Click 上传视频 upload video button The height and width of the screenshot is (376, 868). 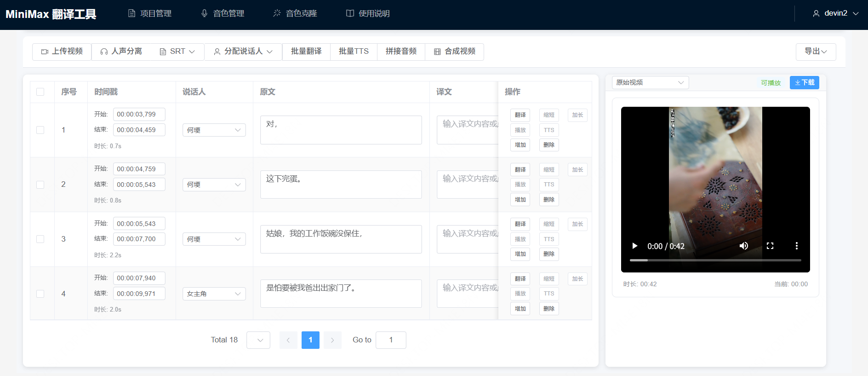pyautogui.click(x=62, y=51)
